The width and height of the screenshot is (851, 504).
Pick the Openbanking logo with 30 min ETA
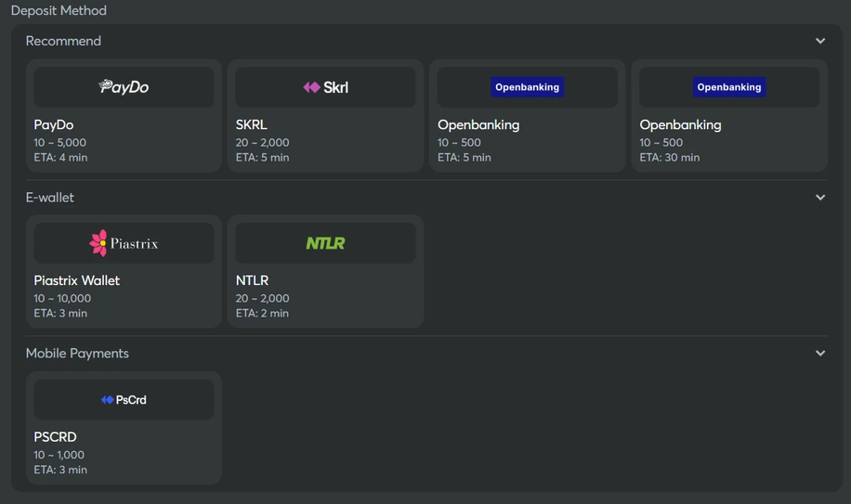(x=729, y=87)
